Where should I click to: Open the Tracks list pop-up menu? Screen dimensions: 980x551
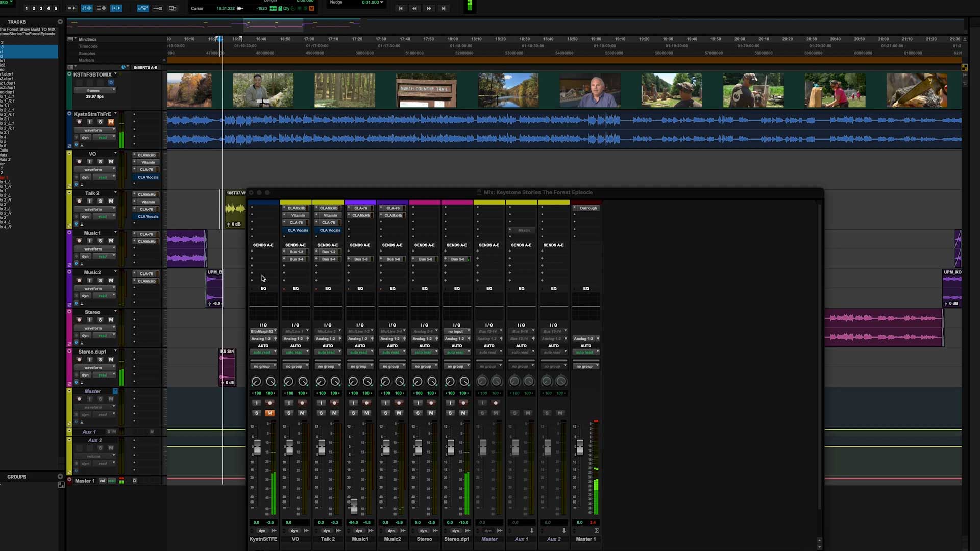click(60, 22)
